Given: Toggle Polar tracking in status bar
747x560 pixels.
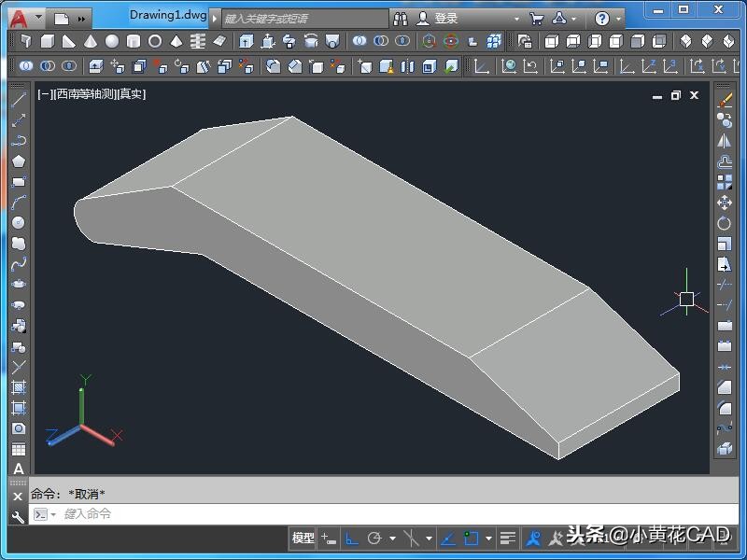Looking at the screenshot, I should click(x=374, y=539).
